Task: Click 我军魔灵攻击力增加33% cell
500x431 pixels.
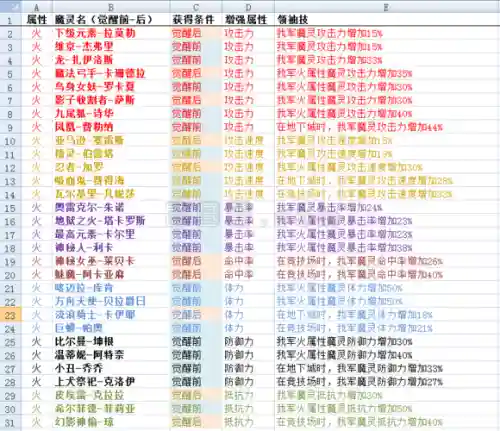Action: [387, 60]
